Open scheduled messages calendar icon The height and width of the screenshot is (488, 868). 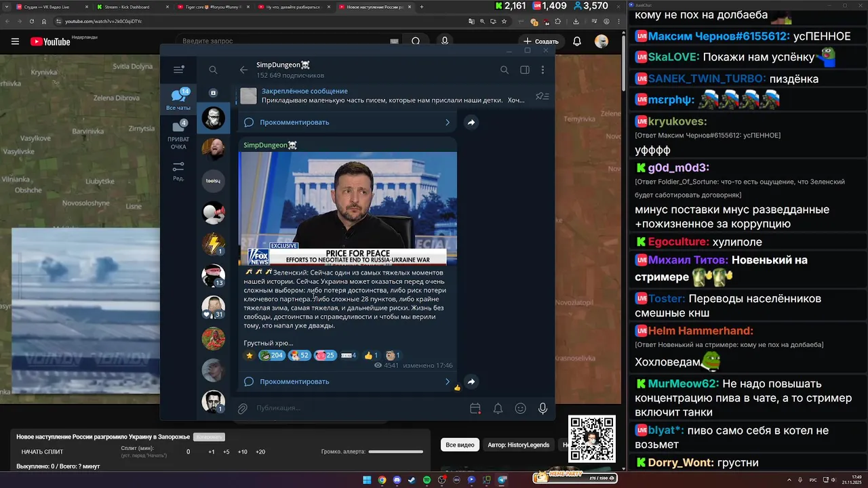475,408
